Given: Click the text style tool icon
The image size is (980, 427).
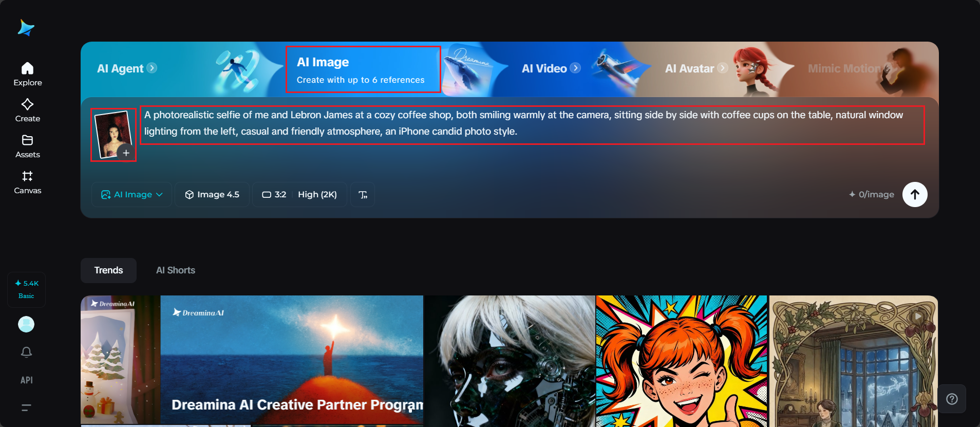Looking at the screenshot, I should click(363, 195).
